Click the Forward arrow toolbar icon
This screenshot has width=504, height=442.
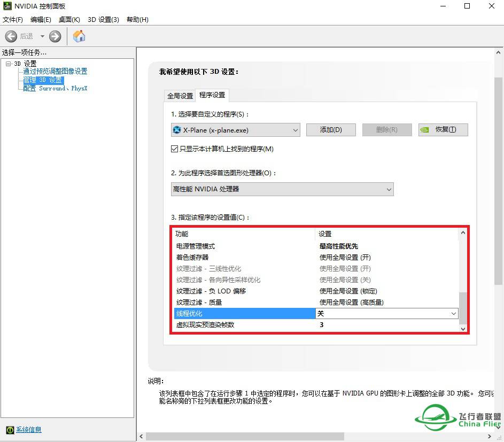55,36
